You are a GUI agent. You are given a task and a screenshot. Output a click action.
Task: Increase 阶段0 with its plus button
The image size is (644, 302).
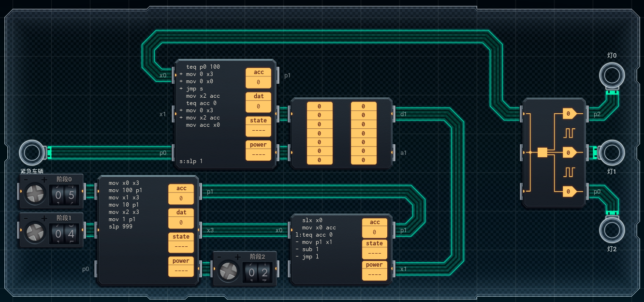pos(44,180)
